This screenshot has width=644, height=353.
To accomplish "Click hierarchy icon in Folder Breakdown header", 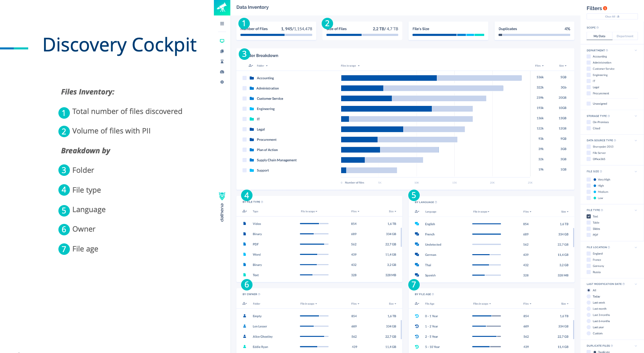I will tap(250, 66).
